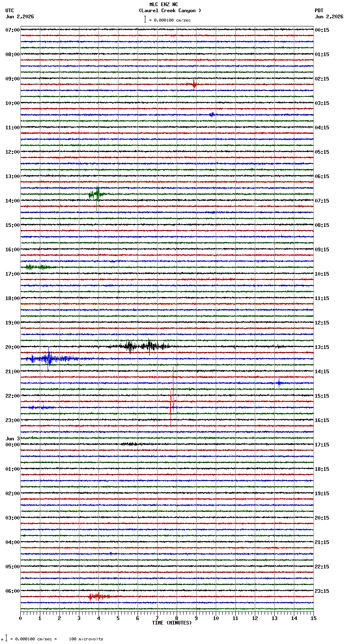Image resolution: width=346 pixels, height=644 pixels.
Task: Click the red event in the 06:15 trace
Action: (x=99, y=596)
